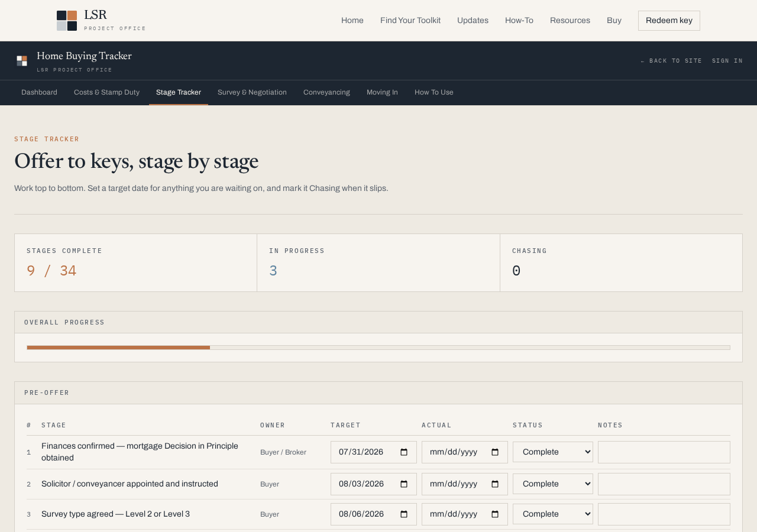
Task: Open the How To Use tab
Action: (434, 93)
